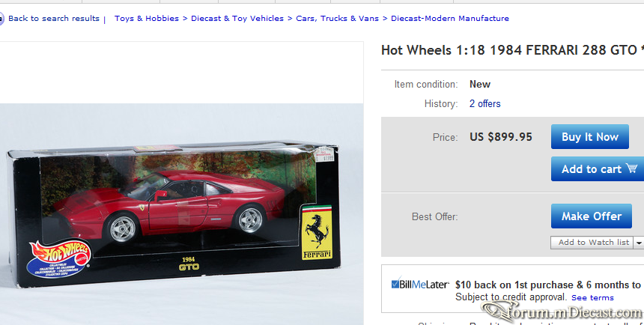The image size is (644, 325).
Task: Click the Add to cart button
Action: click(x=598, y=169)
